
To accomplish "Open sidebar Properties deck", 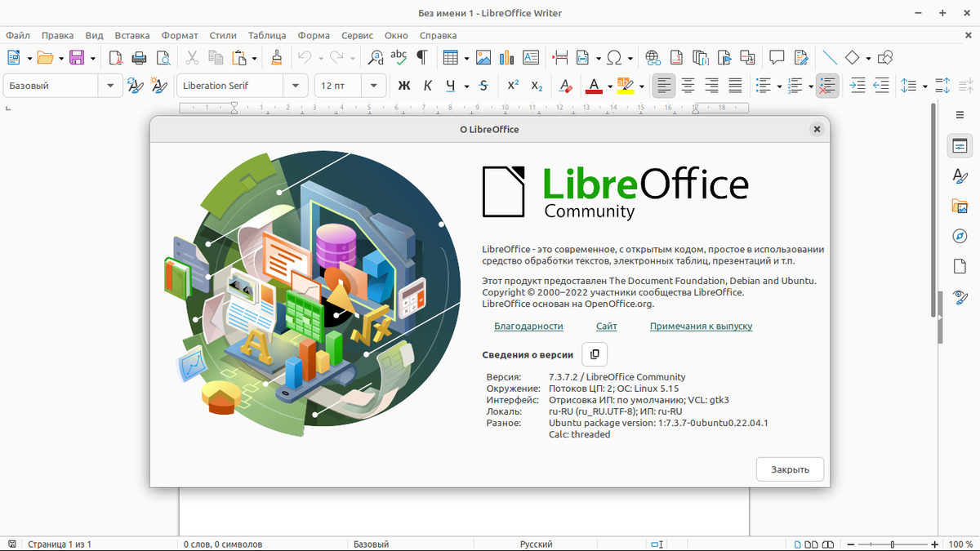I will [960, 146].
